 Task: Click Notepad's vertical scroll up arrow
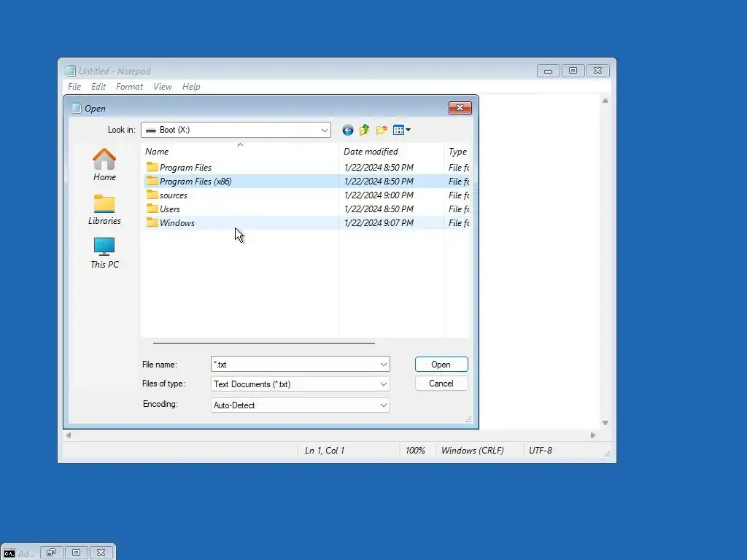click(605, 101)
